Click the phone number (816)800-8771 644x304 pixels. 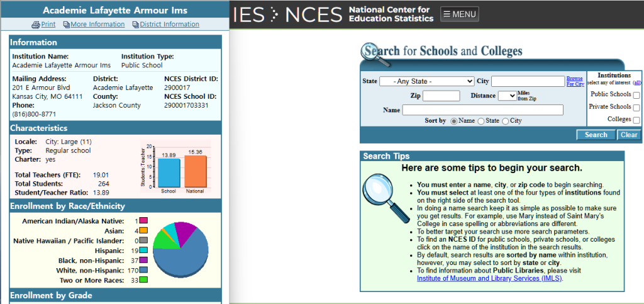pos(34,114)
